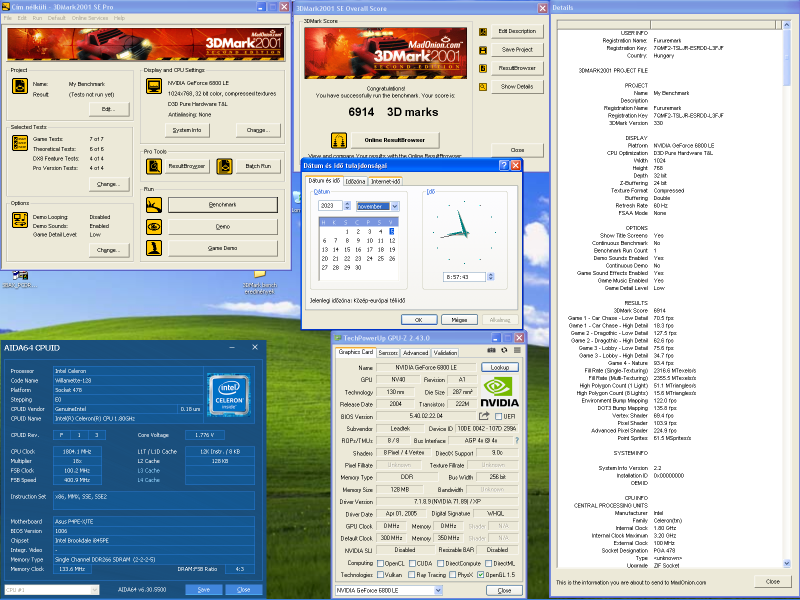The image size is (800, 600).
Task: Click the Edit button under Project
Action: 109,109
